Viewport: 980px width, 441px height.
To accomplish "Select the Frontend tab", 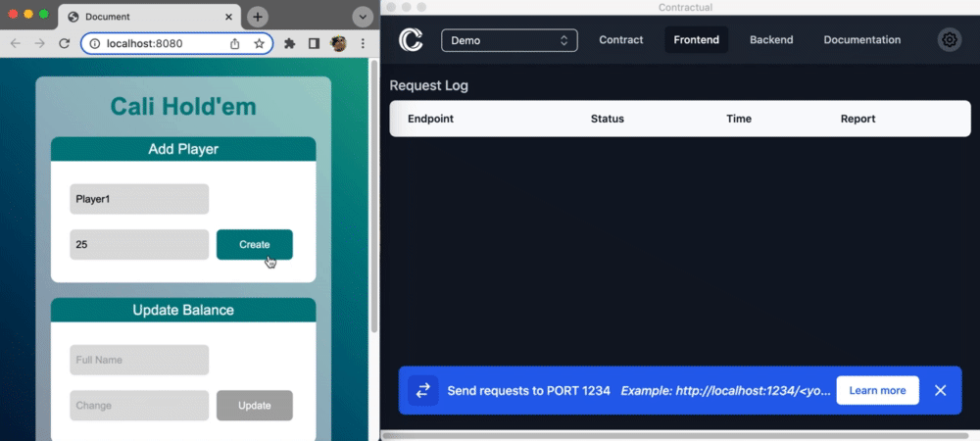I will click(696, 40).
